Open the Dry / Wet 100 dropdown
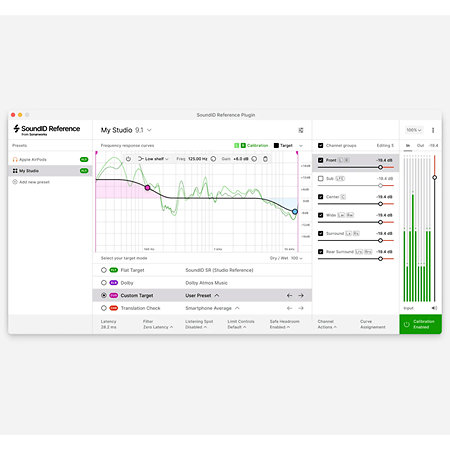This screenshot has height=450, width=450. (286, 258)
